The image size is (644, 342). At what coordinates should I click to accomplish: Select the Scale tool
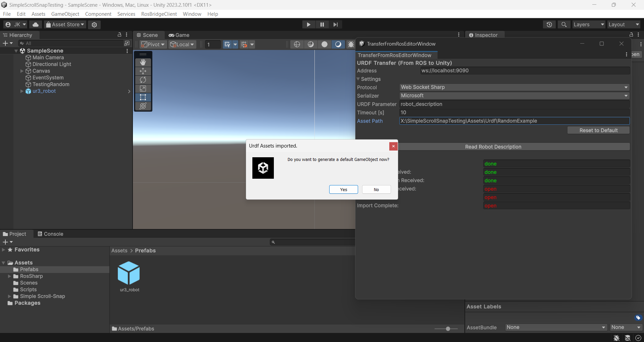pos(143,89)
